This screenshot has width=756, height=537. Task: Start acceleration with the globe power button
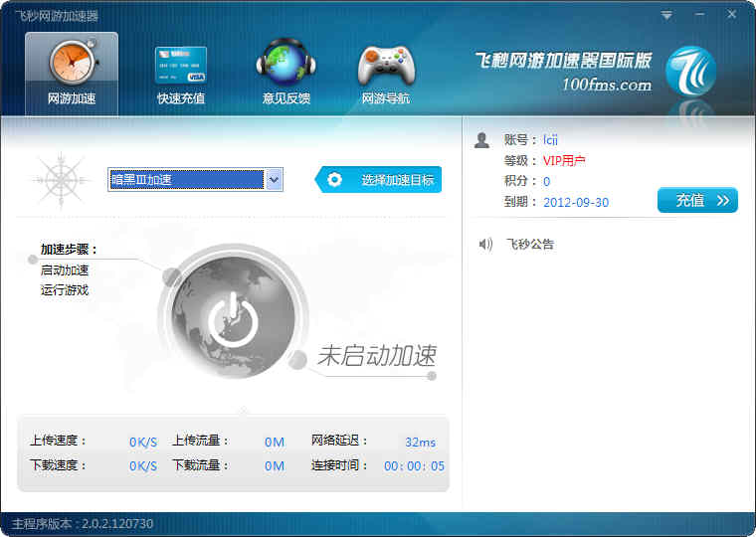click(x=234, y=317)
